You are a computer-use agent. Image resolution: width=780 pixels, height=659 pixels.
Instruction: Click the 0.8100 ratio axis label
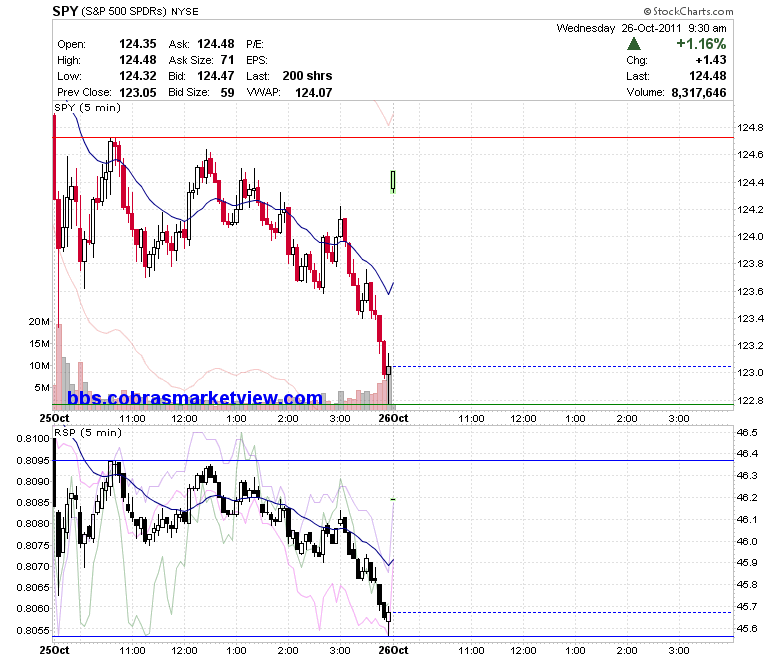tap(33, 439)
